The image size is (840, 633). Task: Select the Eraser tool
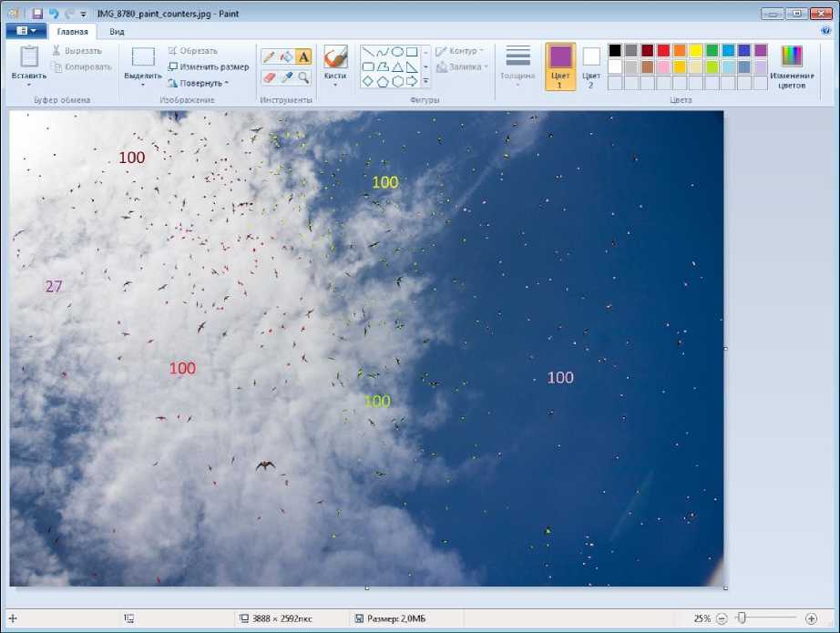pos(269,77)
